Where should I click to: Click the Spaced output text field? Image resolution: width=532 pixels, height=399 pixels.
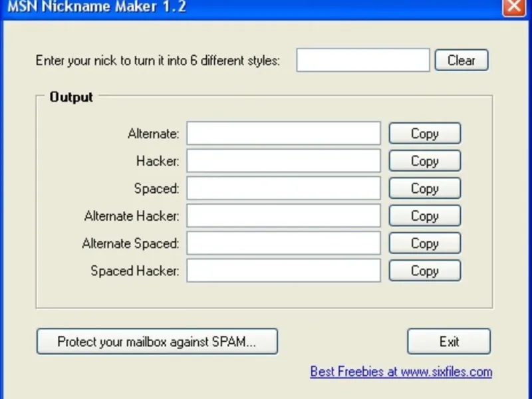click(x=284, y=188)
